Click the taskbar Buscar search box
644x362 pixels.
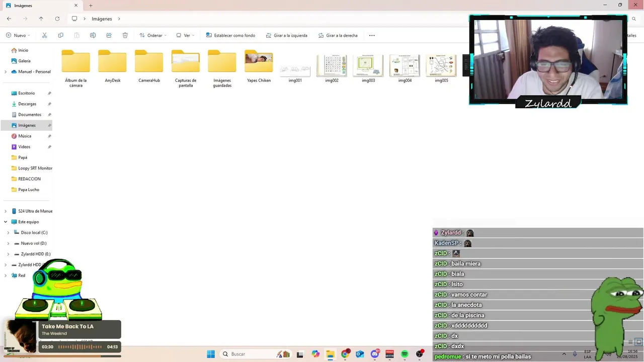256,354
